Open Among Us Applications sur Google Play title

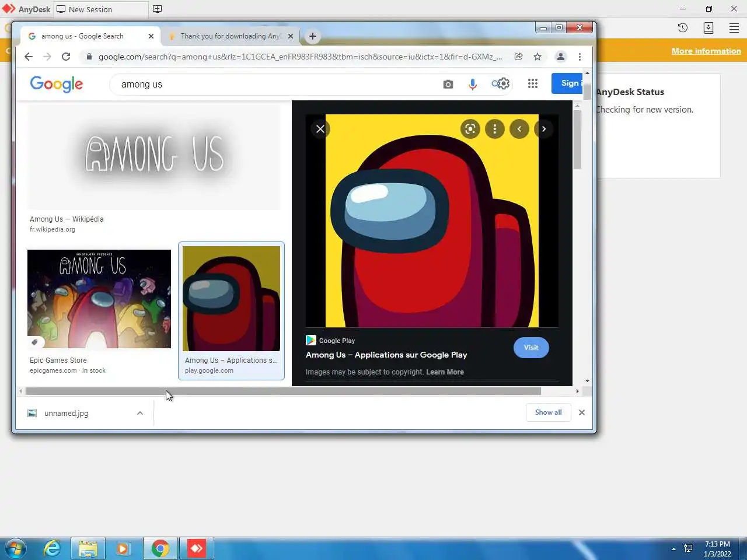click(386, 355)
